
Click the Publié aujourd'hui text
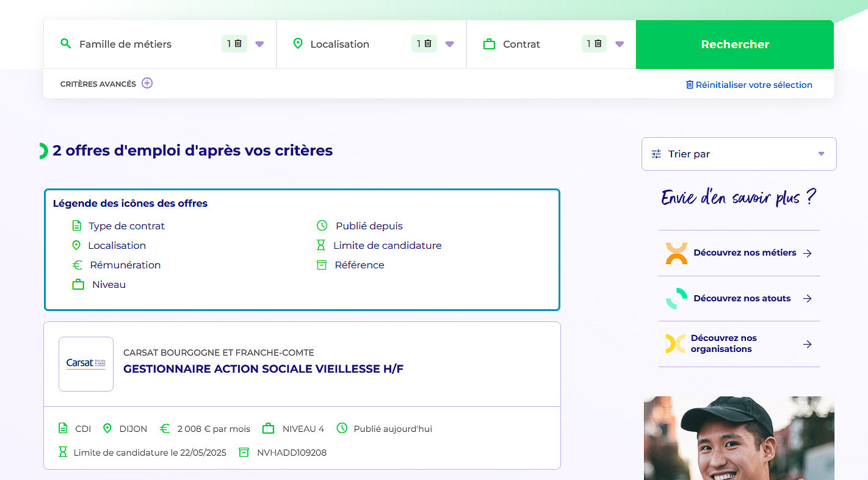pos(392,429)
